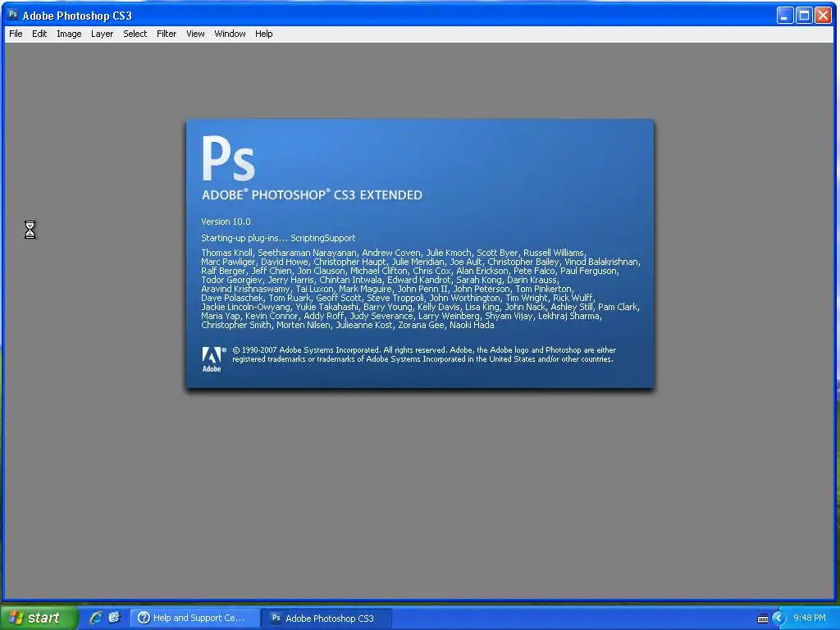
Task: Click the Windows Start button
Action: point(38,618)
